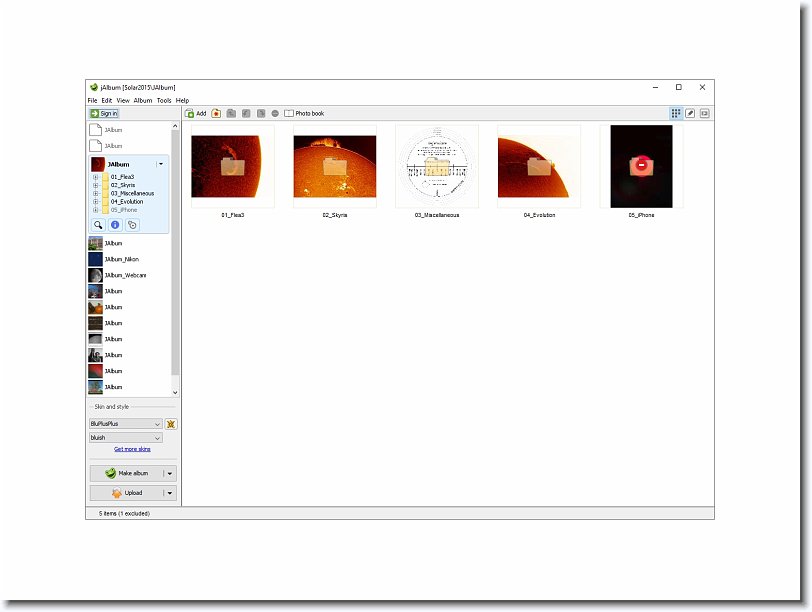This screenshot has height=612, width=812.
Task: Follow the Get more skins link
Action: point(132,449)
